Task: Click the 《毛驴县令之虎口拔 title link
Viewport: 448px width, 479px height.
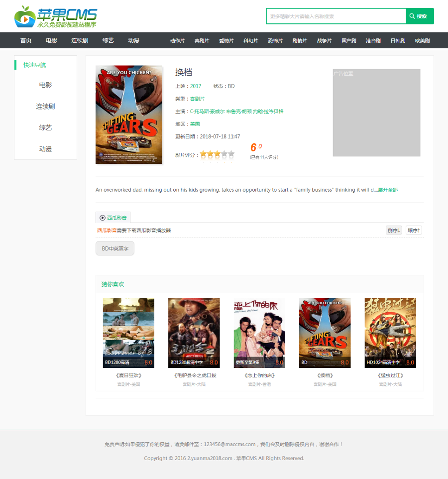Action: [x=195, y=375]
